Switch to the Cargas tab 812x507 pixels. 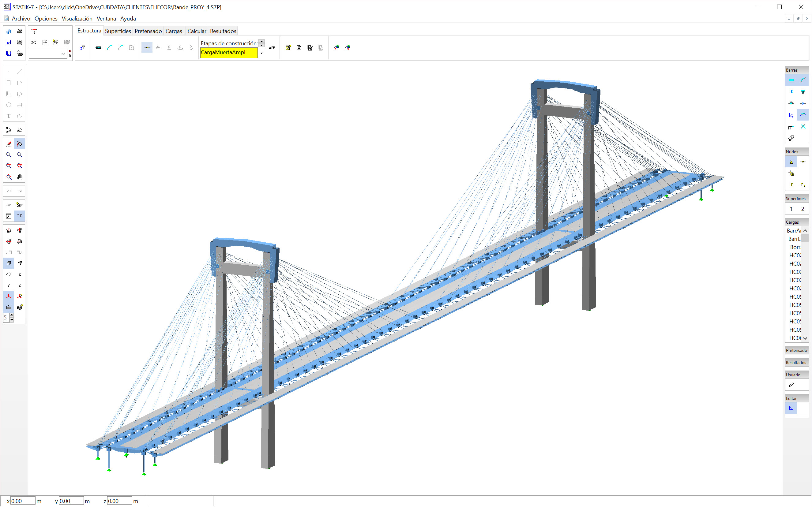[174, 31]
